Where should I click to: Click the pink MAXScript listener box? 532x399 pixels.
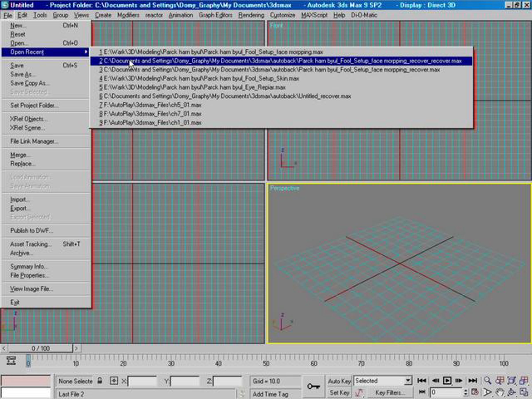tap(25, 381)
